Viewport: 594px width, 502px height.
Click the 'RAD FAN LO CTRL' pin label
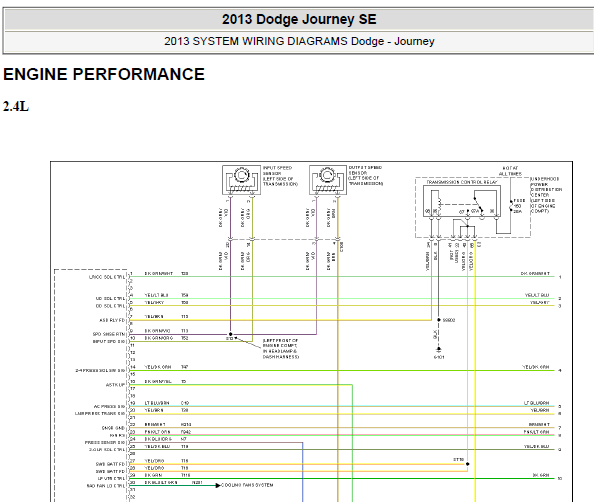[x=106, y=486]
